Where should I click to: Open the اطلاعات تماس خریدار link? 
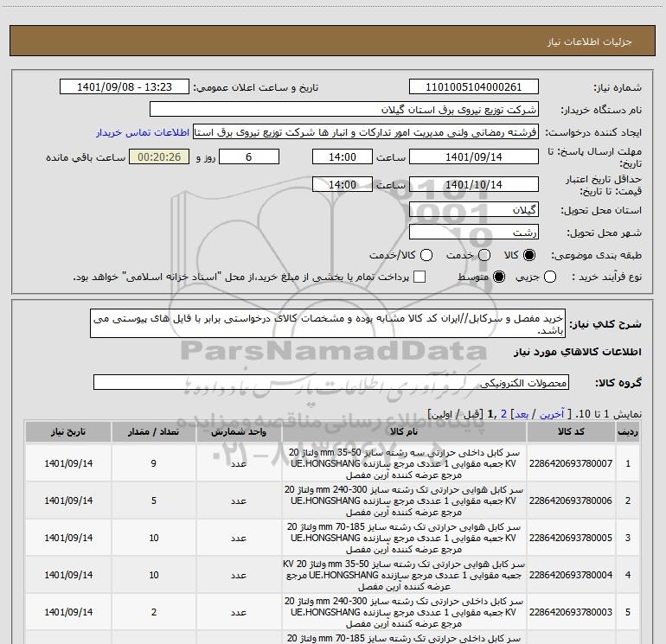143,132
